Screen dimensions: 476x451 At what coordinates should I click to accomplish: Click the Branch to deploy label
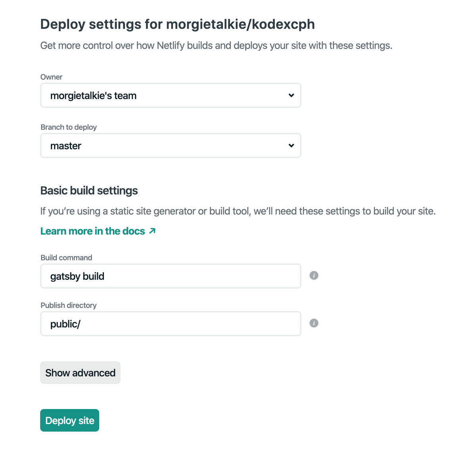coord(69,127)
